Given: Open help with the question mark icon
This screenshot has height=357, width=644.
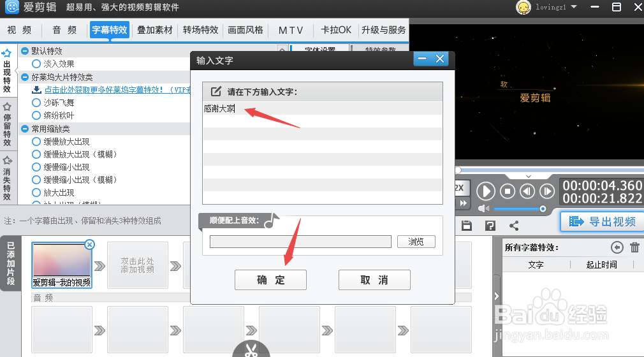Looking at the screenshot, I should click(x=490, y=226).
